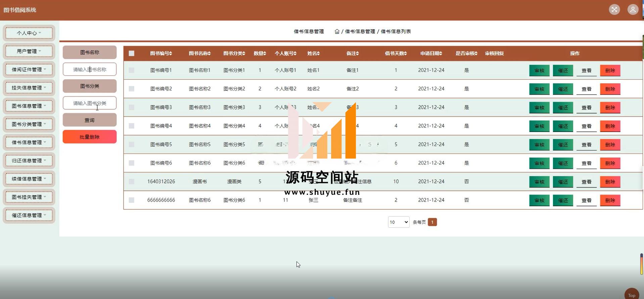The height and width of the screenshot is (299, 644).
Task: Expand the 图书信息管理 sidebar menu
Action: coord(29,106)
